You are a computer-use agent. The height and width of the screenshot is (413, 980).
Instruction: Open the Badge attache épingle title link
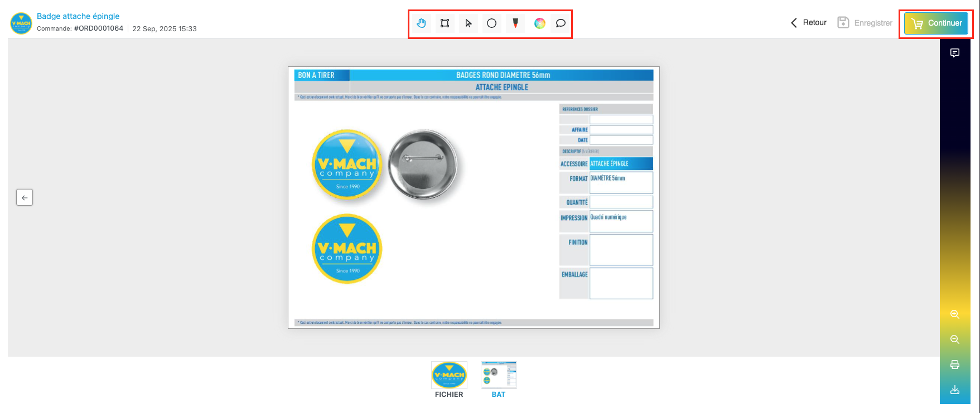(x=78, y=16)
